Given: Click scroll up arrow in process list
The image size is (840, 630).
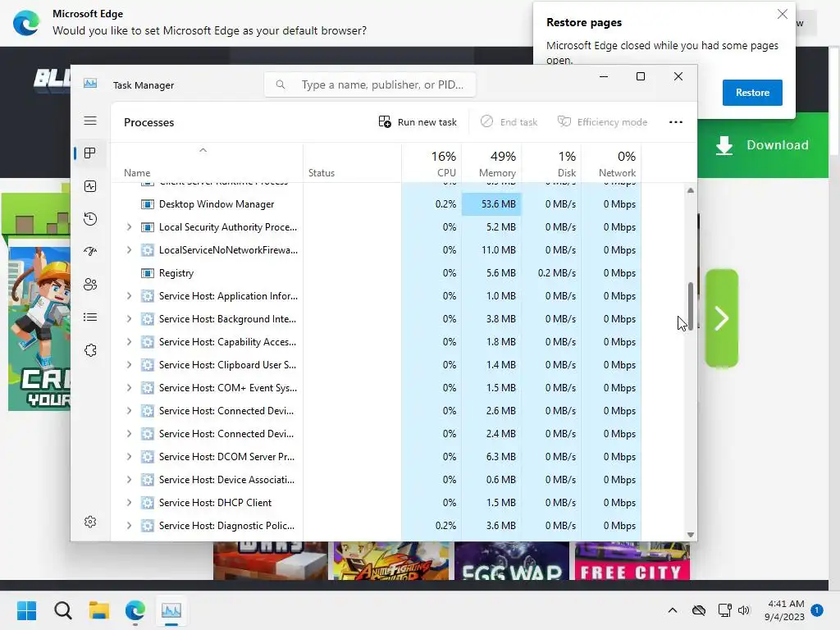Looking at the screenshot, I should point(691,190).
